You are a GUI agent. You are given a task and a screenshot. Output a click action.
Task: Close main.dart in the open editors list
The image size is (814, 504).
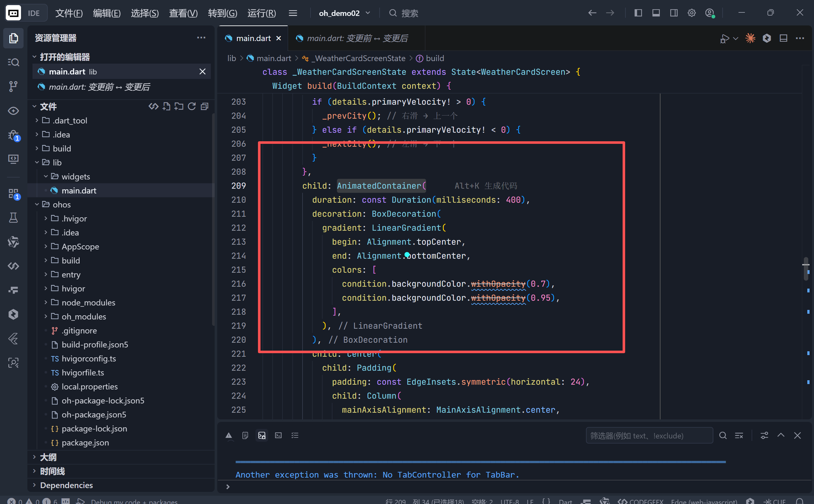tap(202, 72)
